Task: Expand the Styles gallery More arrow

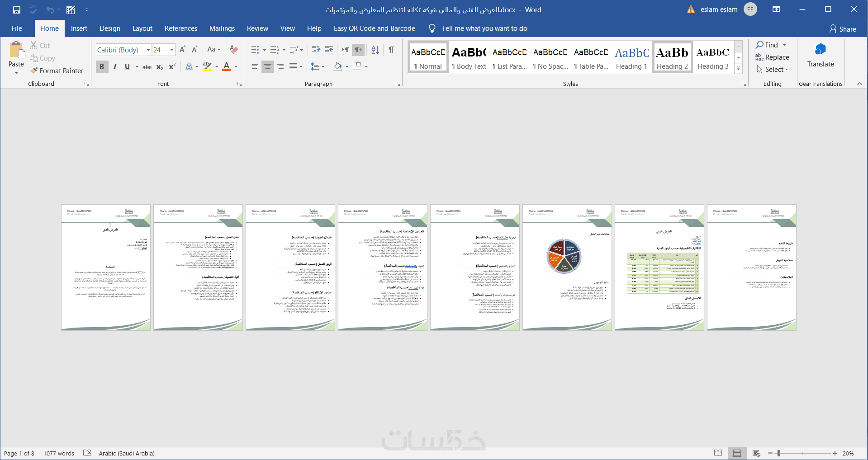Action: [x=738, y=69]
